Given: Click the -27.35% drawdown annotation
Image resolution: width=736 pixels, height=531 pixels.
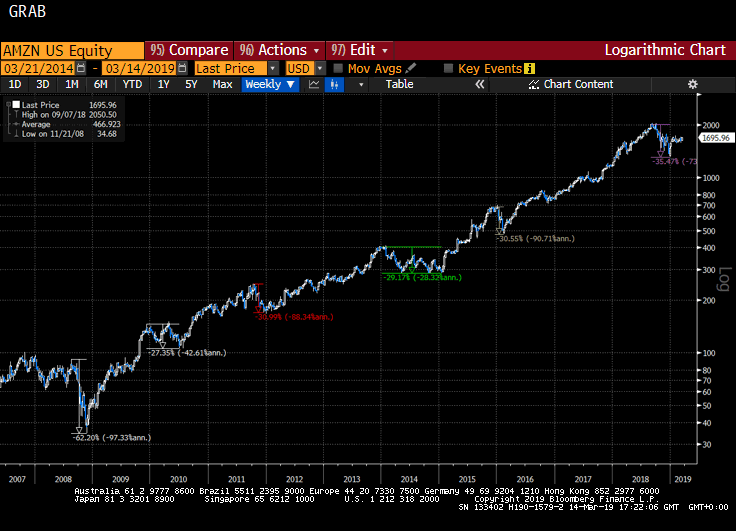Looking at the screenshot, I should tap(187, 353).
